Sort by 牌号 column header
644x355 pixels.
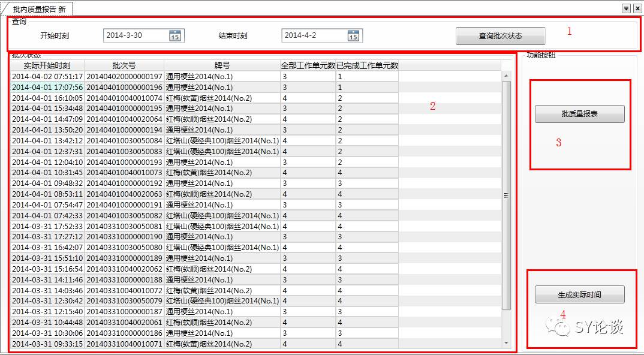pyautogui.click(x=222, y=65)
